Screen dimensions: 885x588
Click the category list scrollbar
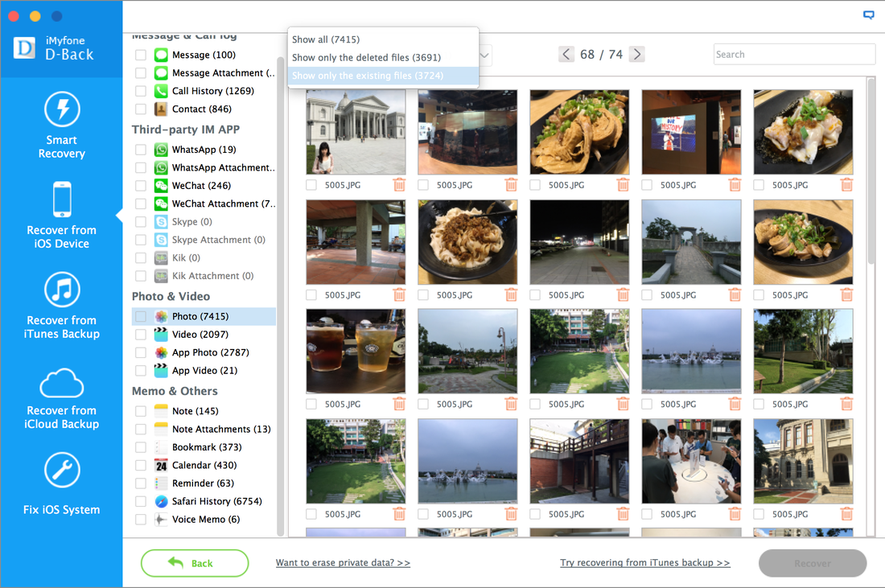pos(281,296)
